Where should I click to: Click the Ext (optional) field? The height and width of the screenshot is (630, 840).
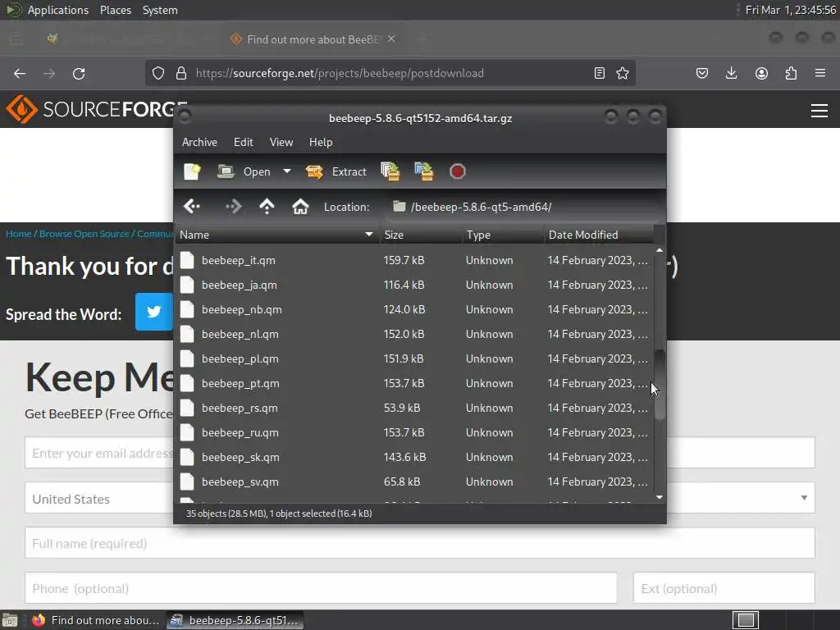724,588
